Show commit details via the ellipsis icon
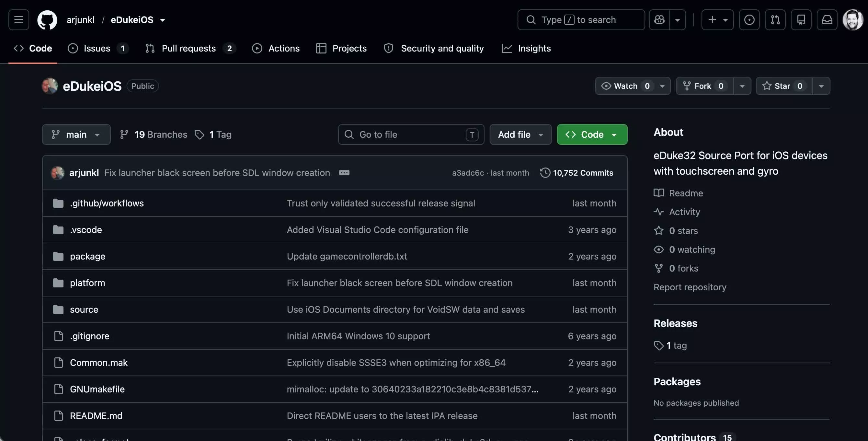Viewport: 868px width, 441px height. [344, 173]
